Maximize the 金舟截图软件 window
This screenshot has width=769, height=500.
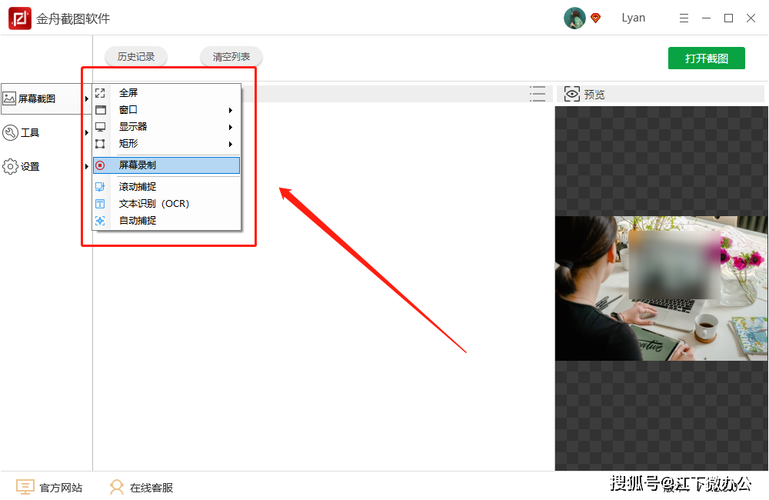coord(729,18)
